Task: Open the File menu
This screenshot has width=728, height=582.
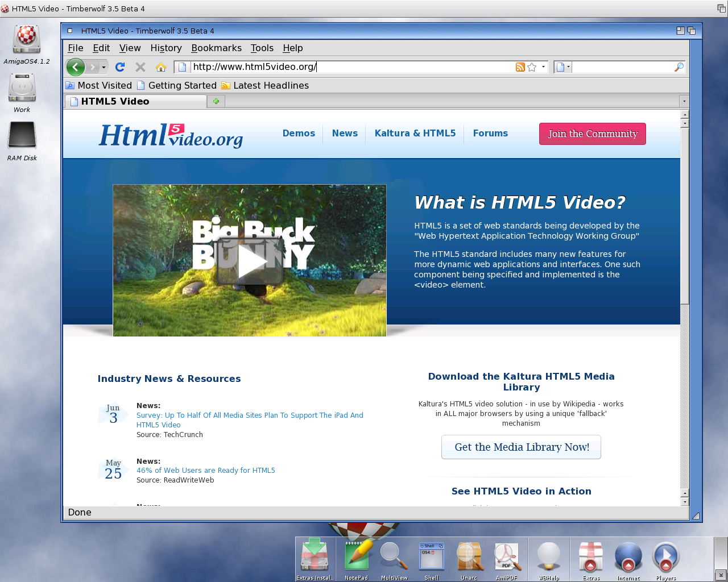Action: click(x=76, y=48)
